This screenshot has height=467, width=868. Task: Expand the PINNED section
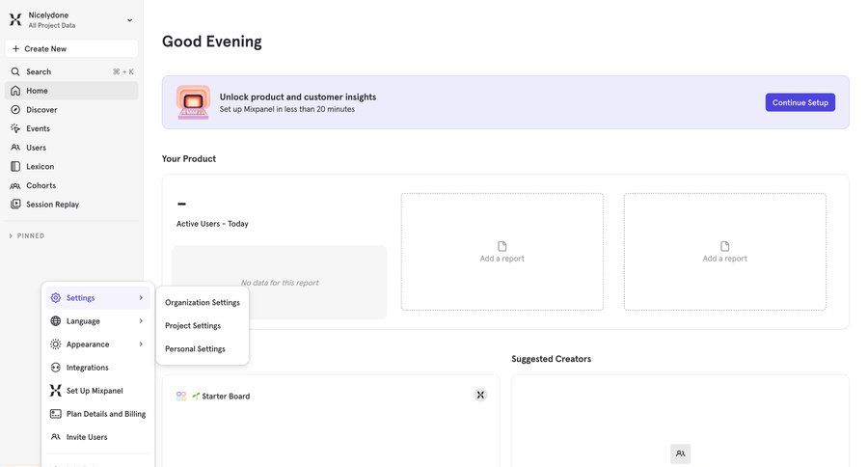point(27,235)
